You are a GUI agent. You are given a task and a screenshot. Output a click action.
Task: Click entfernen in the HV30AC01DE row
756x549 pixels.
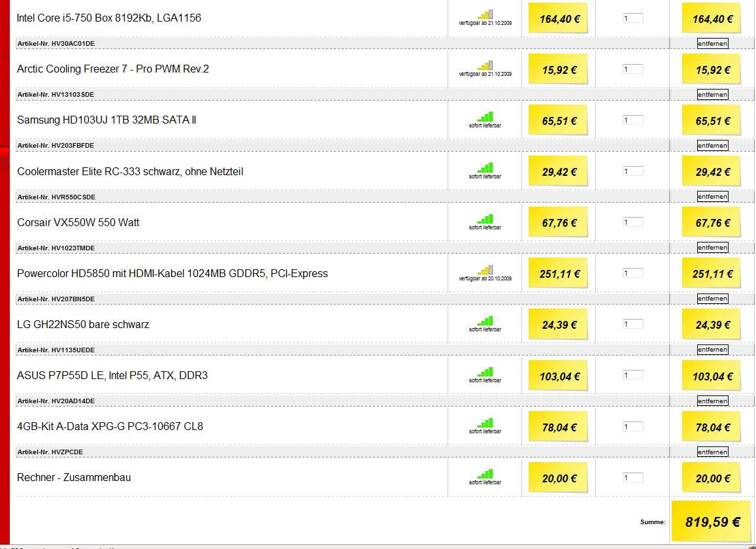click(713, 43)
